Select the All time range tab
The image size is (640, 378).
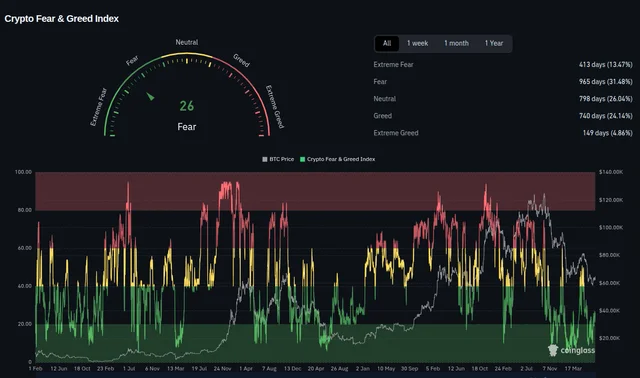(x=387, y=43)
